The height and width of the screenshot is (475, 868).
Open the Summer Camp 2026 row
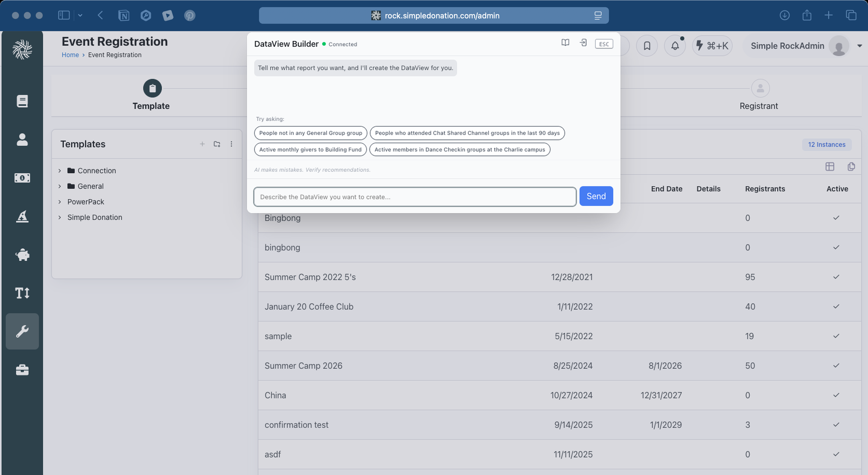[x=560, y=366]
